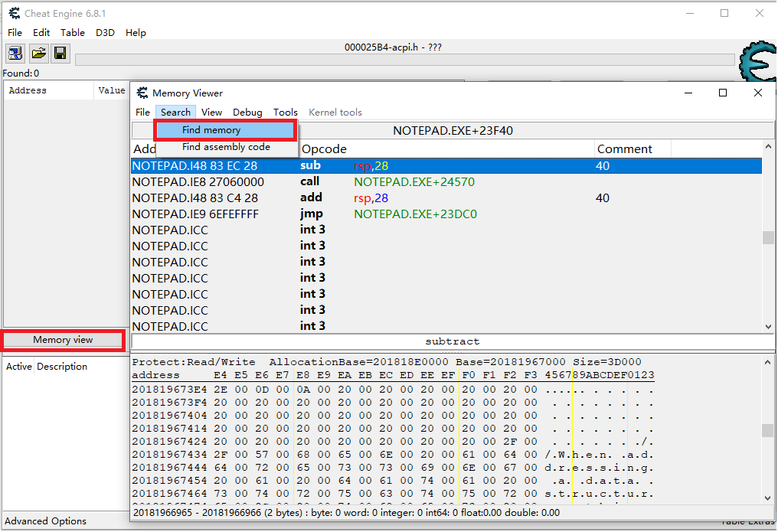Image resolution: width=778 pixels, height=532 pixels.
Task: Select the call NOTEPAD.EXE+24570 row
Action: click(446, 182)
